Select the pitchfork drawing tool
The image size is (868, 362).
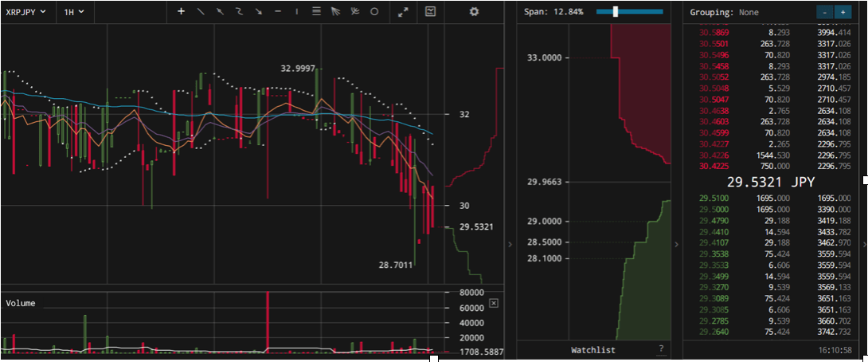355,12
